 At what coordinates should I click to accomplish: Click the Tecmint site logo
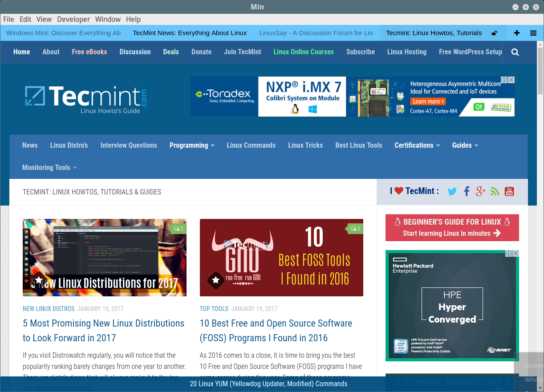(86, 99)
